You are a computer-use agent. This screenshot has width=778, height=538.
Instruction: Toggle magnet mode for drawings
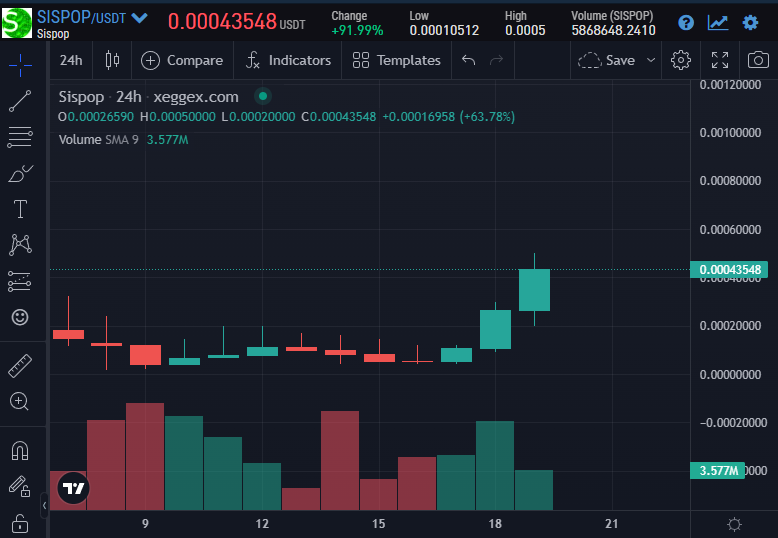20,451
